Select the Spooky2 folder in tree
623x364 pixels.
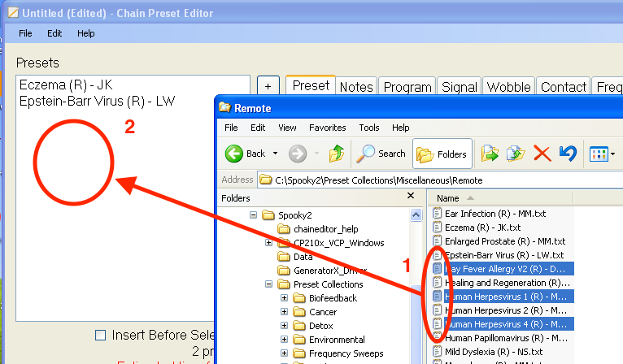click(x=294, y=215)
